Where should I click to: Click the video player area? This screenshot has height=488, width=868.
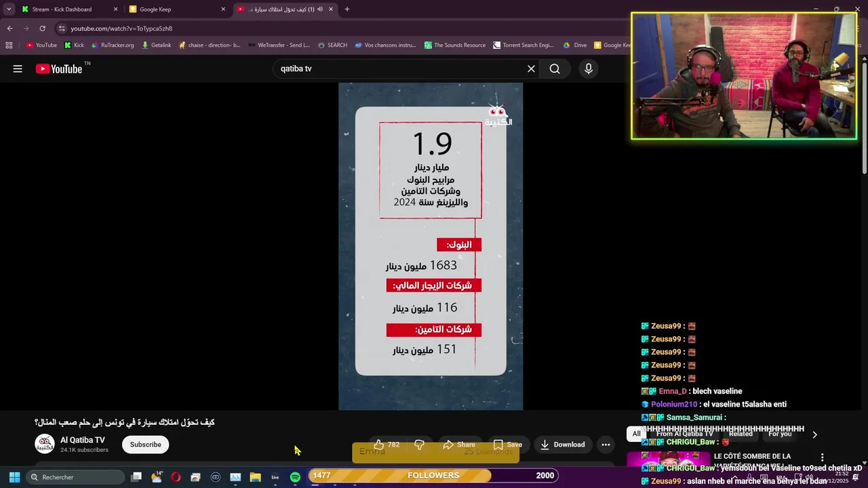(x=431, y=247)
